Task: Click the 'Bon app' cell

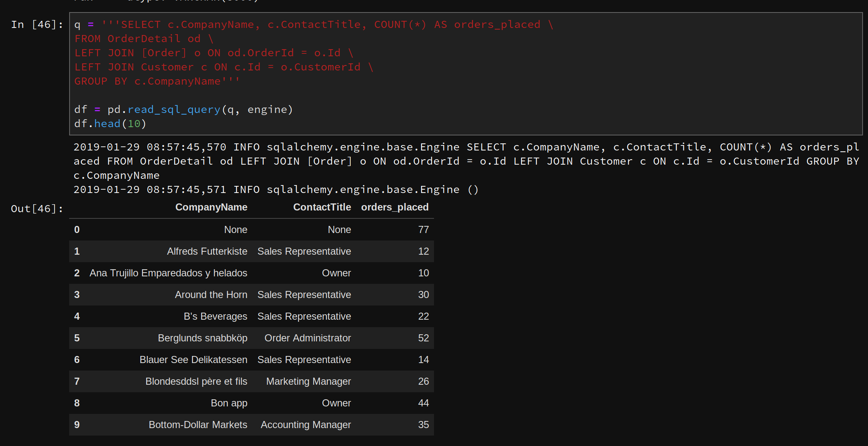Action: coord(229,403)
